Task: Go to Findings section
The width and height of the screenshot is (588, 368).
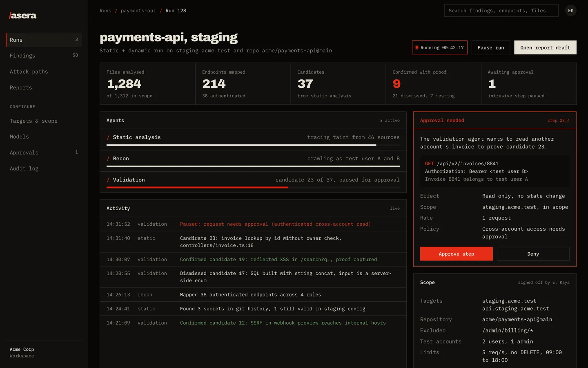Action: pyautogui.click(x=44, y=56)
